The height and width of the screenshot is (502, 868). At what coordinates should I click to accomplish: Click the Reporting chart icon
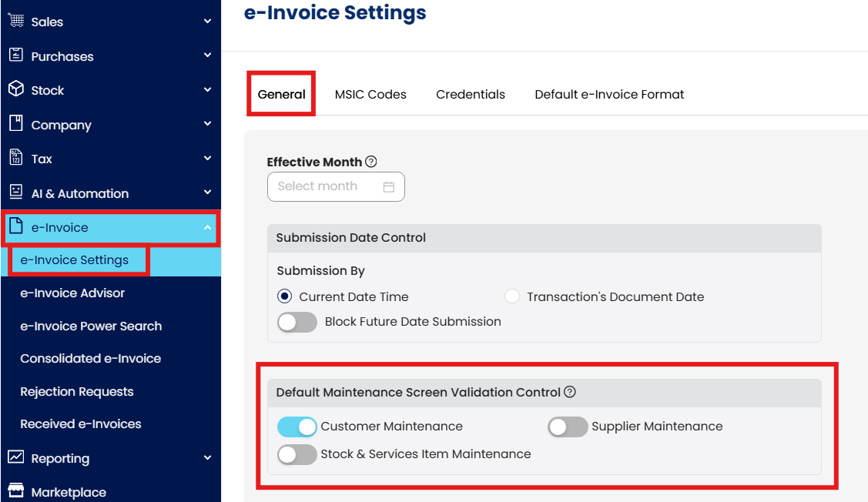click(15, 457)
